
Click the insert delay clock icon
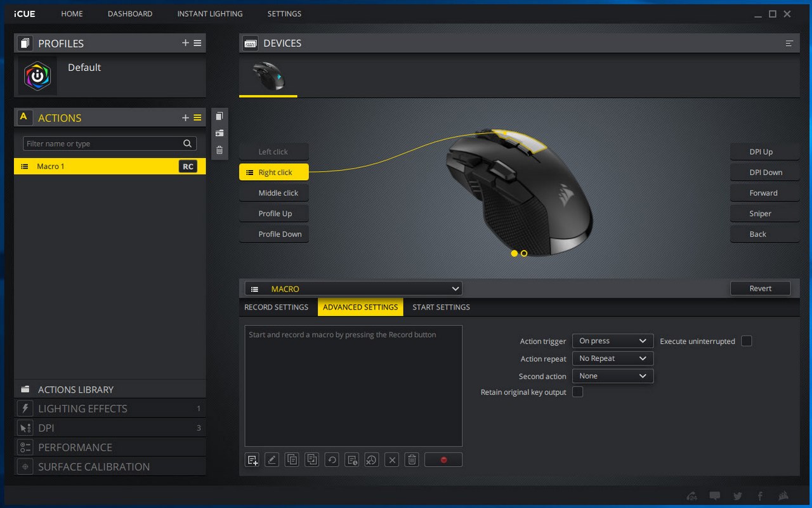click(352, 460)
